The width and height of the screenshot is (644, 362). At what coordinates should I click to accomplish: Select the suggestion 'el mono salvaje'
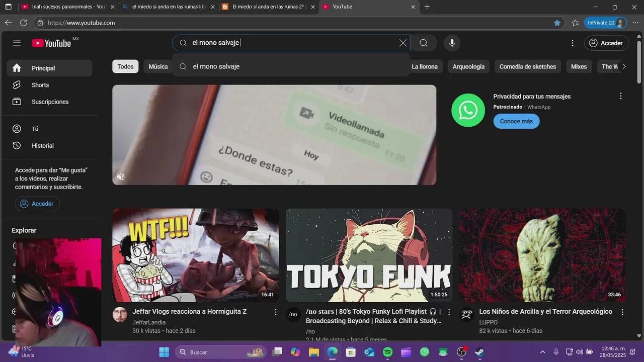216,66
